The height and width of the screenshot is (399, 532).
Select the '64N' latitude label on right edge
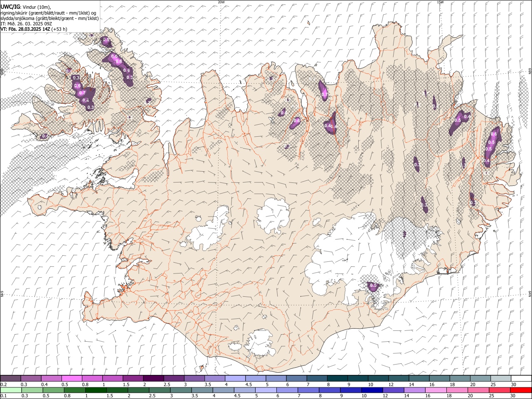[530, 294]
